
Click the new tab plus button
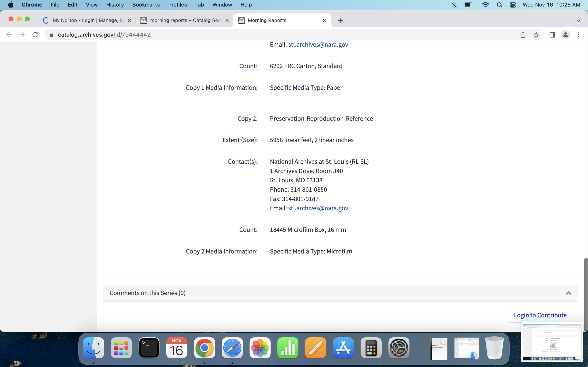(340, 20)
